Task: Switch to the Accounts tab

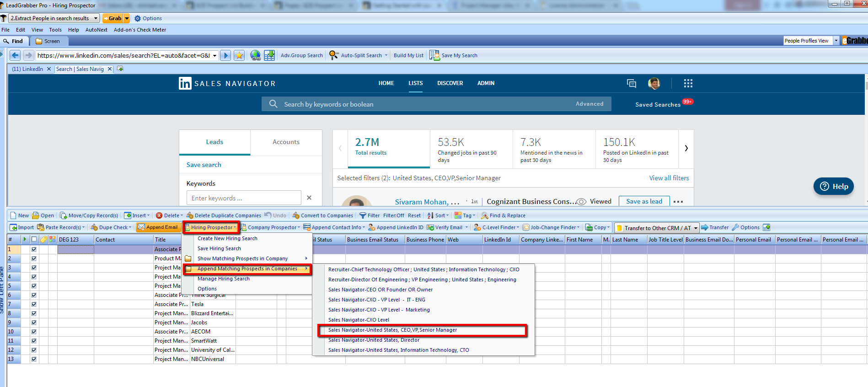Action: (286, 142)
